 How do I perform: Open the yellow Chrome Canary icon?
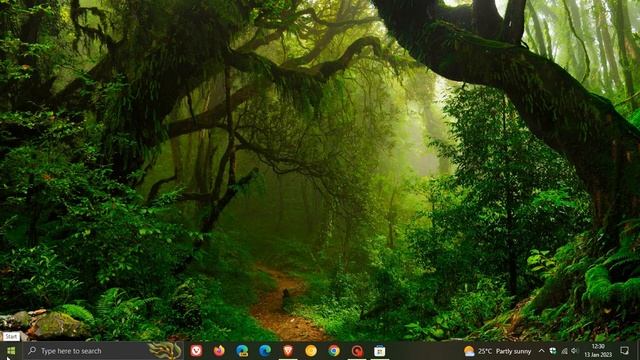(311, 351)
